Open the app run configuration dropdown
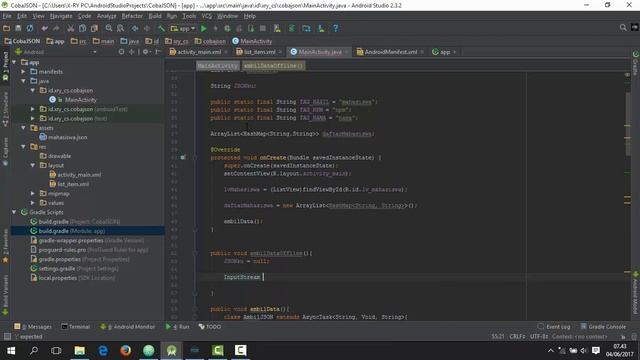This screenshot has height=360, width=640. click(x=183, y=28)
